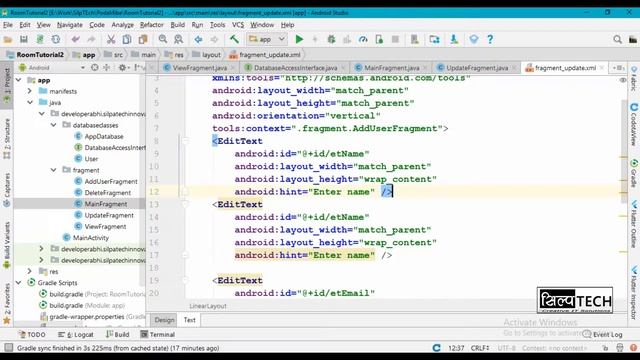This screenshot has width=640, height=360.
Task: Switch to UpdateFragment.java tab
Action: (x=477, y=68)
